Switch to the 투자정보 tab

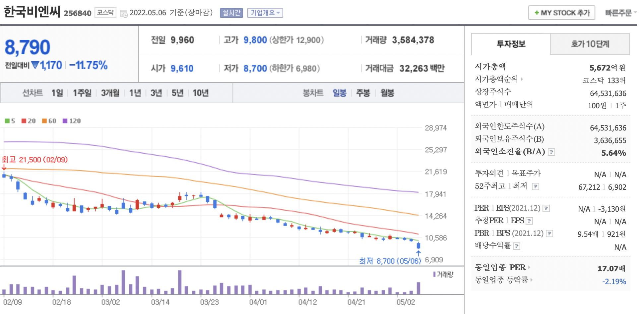(511, 44)
